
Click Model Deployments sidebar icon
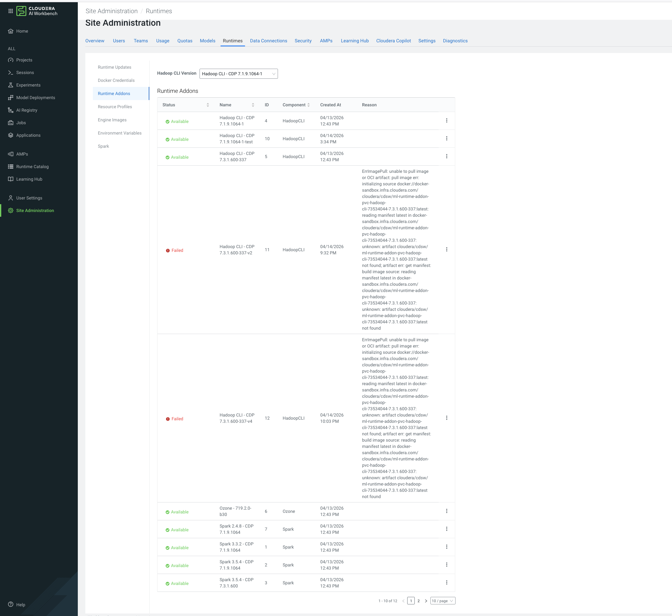point(11,98)
